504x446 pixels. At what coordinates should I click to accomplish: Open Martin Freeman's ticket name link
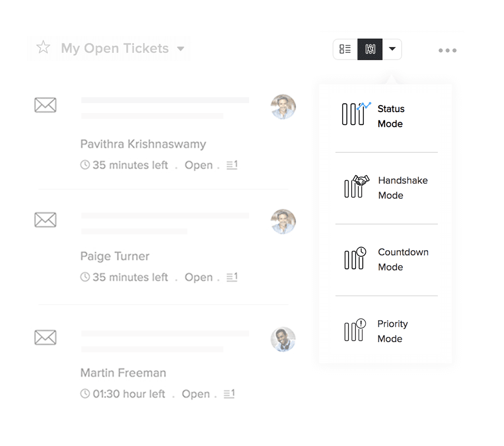pos(123,372)
